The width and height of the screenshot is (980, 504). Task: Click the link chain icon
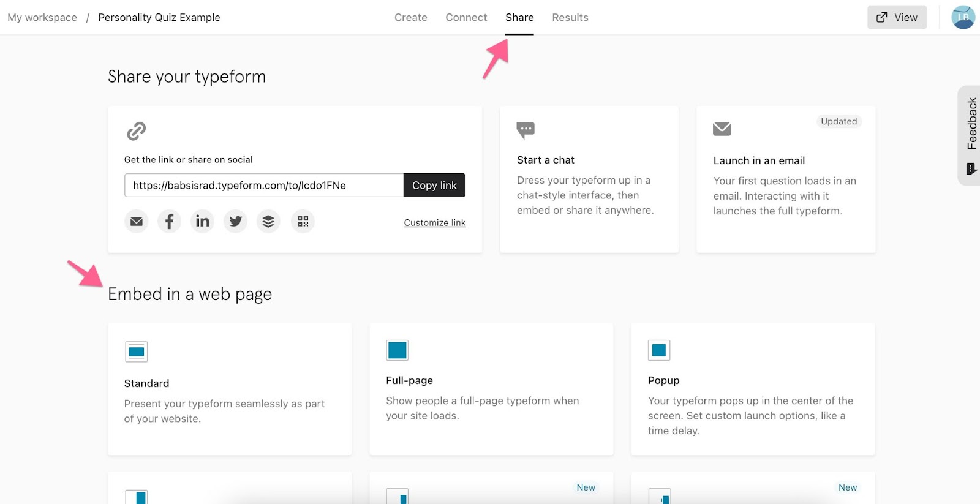pos(136,131)
